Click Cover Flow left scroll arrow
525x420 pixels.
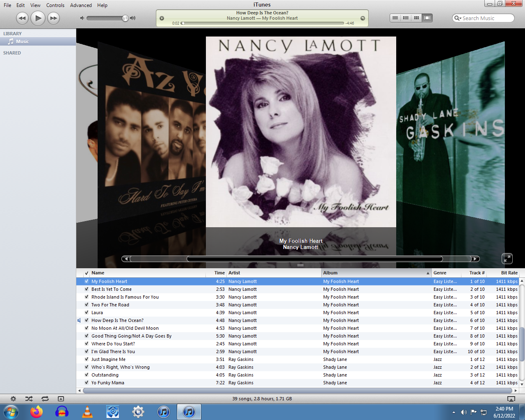(x=126, y=259)
